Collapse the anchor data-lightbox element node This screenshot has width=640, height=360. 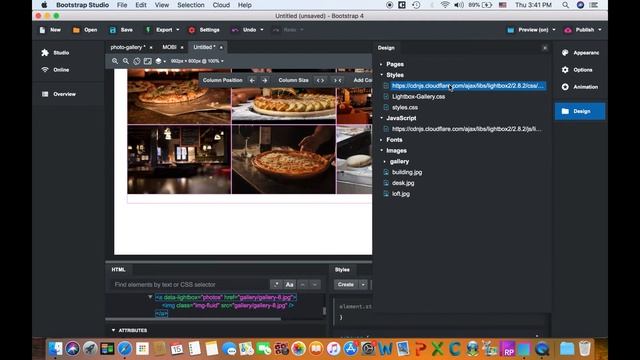coord(150,297)
